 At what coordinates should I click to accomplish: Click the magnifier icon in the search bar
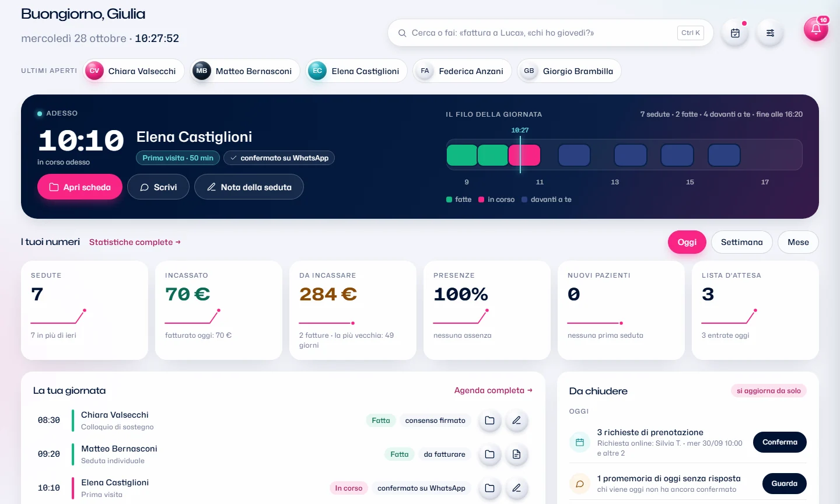pyautogui.click(x=402, y=33)
